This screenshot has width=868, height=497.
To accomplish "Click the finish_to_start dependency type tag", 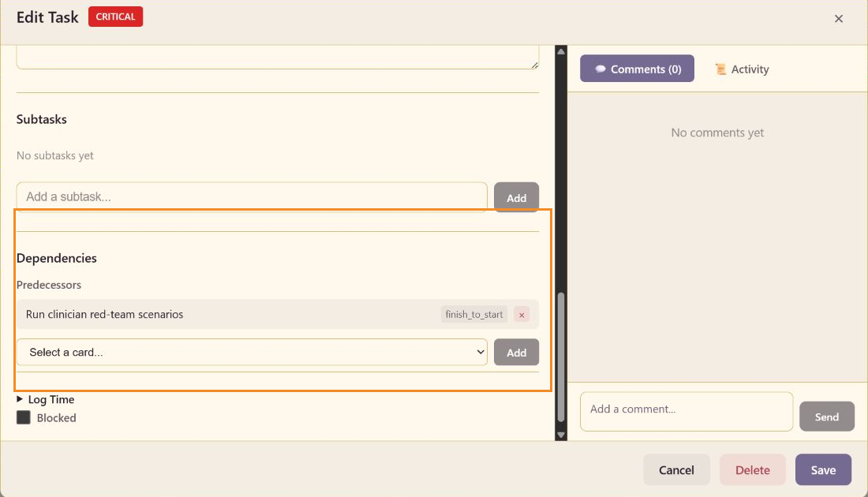I will click(474, 314).
